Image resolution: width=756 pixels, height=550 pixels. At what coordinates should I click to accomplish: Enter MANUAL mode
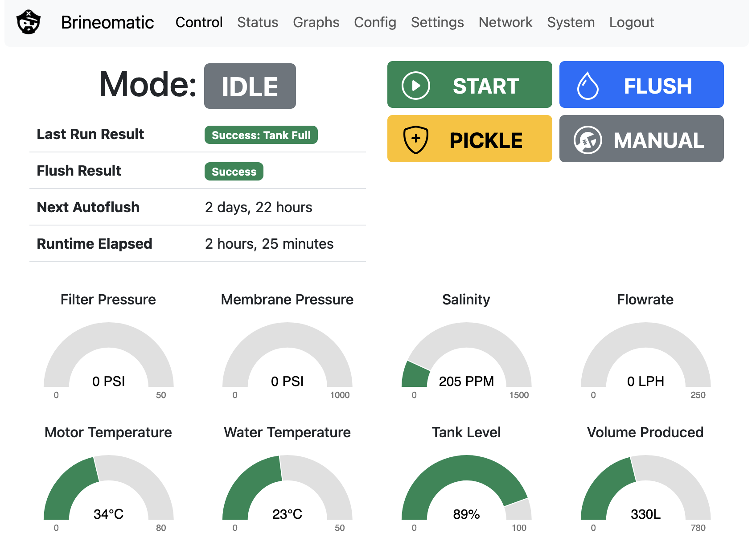tap(641, 139)
